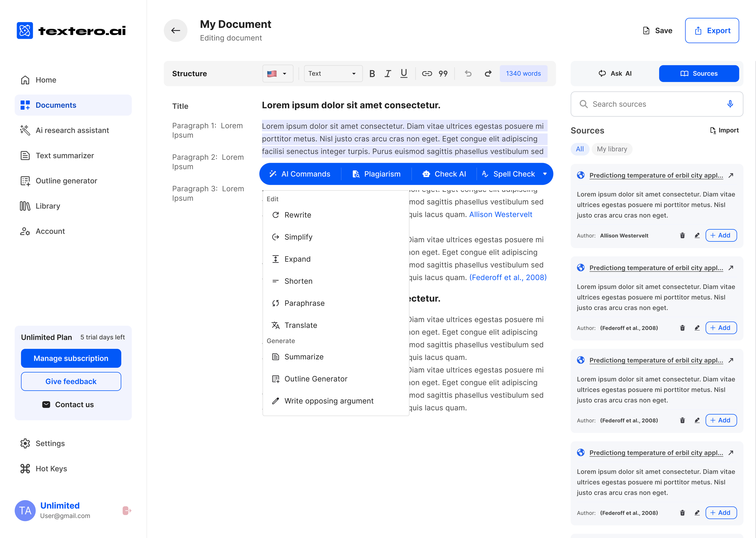Toggle underline formatting in toolbar

click(x=403, y=74)
